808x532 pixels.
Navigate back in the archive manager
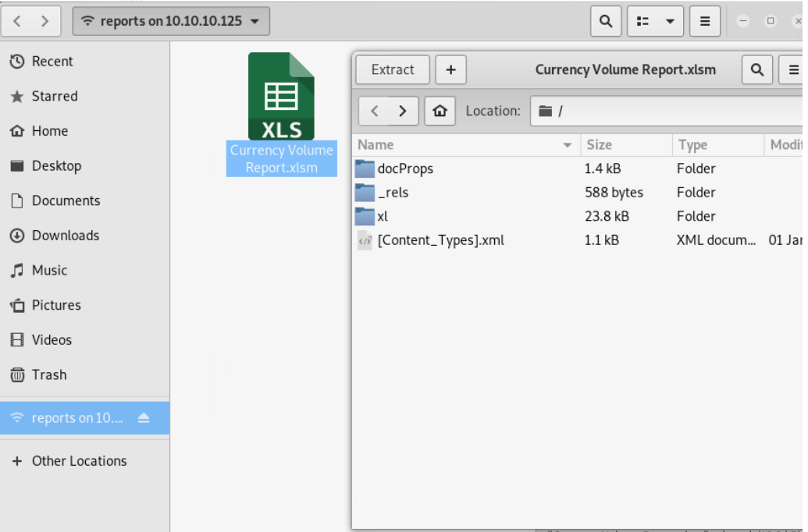pyautogui.click(x=375, y=112)
